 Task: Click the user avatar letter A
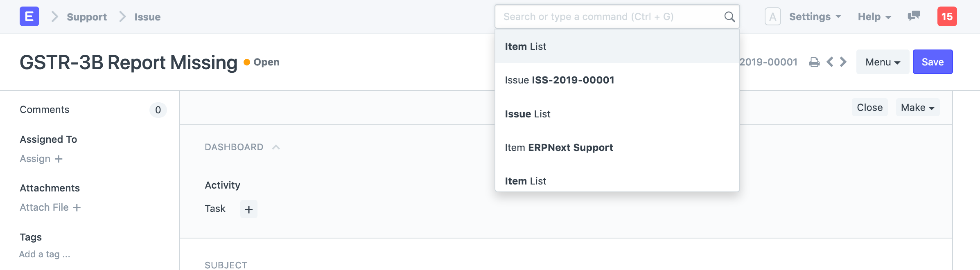772,17
